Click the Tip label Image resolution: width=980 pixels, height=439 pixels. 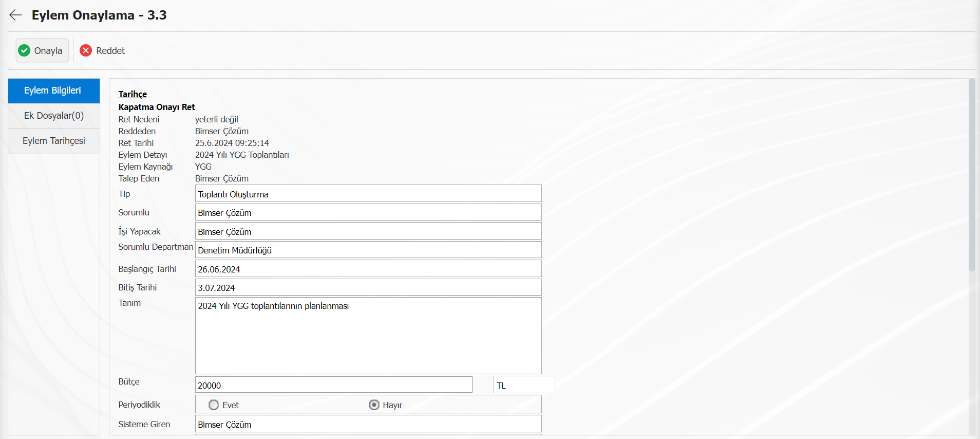tap(124, 194)
